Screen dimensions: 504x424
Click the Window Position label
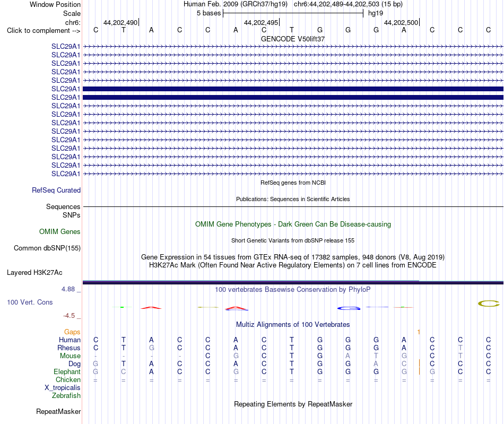point(55,4)
